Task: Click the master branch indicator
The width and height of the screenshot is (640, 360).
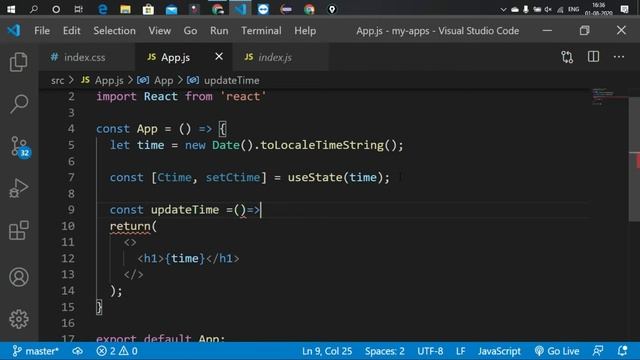Action: pos(36,351)
